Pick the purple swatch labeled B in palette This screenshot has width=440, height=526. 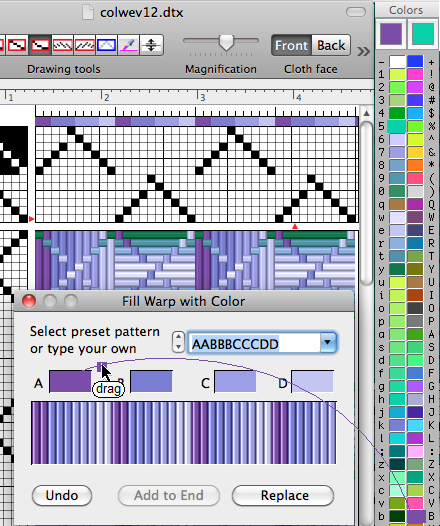pos(416,516)
